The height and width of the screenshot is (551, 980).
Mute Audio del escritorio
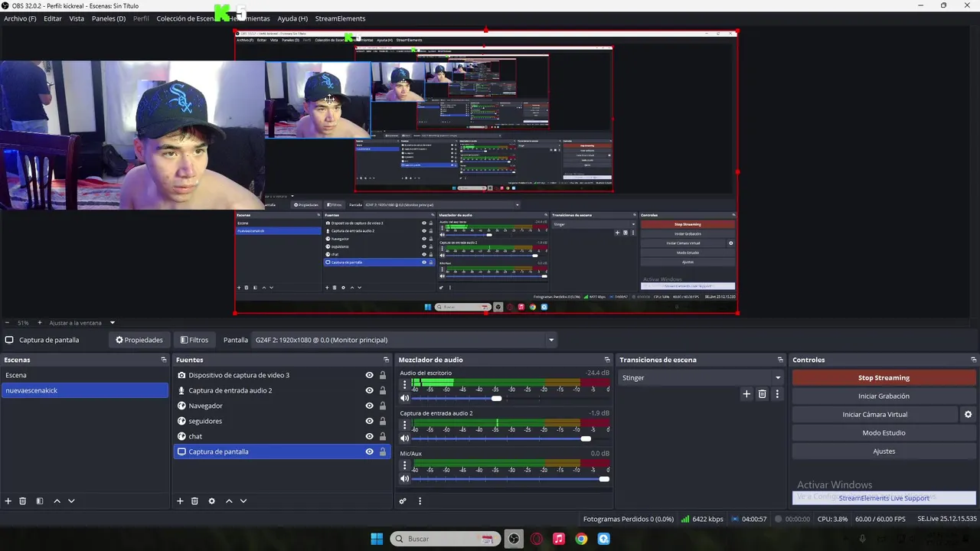404,398
